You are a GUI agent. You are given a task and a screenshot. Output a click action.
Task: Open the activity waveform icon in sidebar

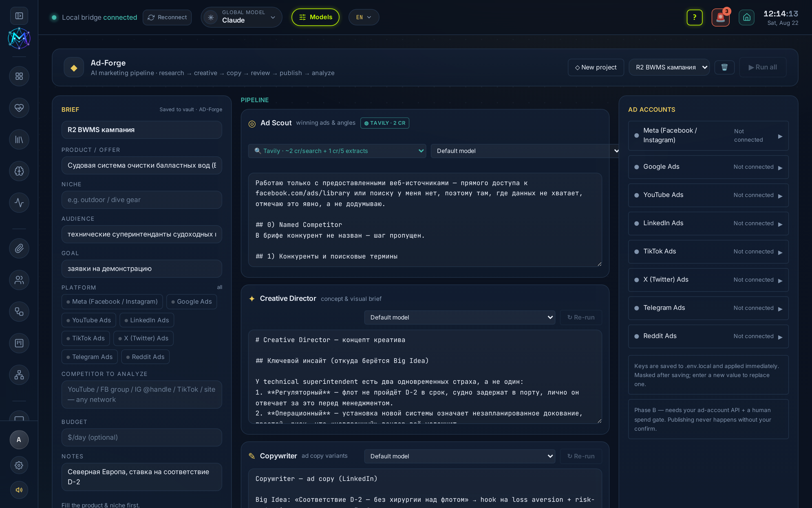(x=19, y=203)
